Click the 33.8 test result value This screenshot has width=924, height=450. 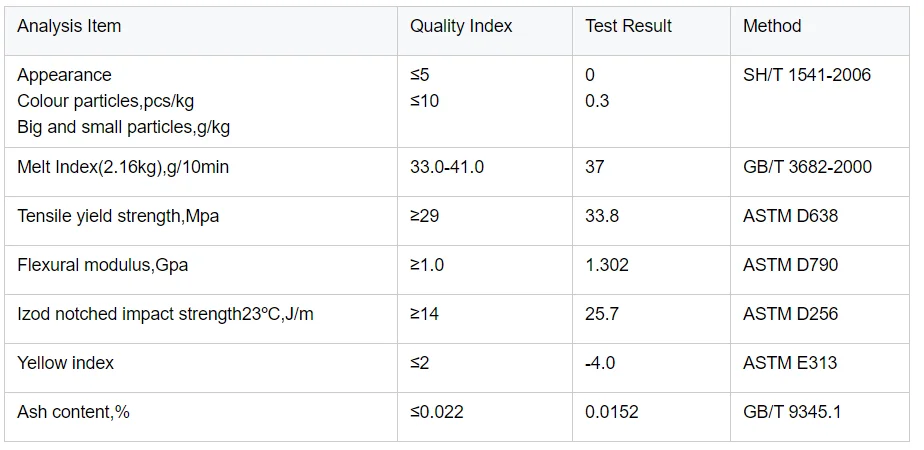pyautogui.click(x=601, y=216)
